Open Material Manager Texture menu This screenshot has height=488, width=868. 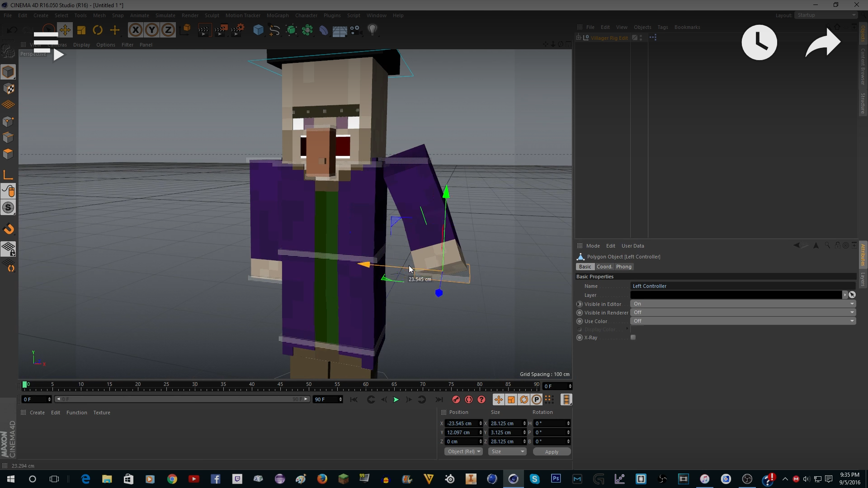[x=102, y=413]
